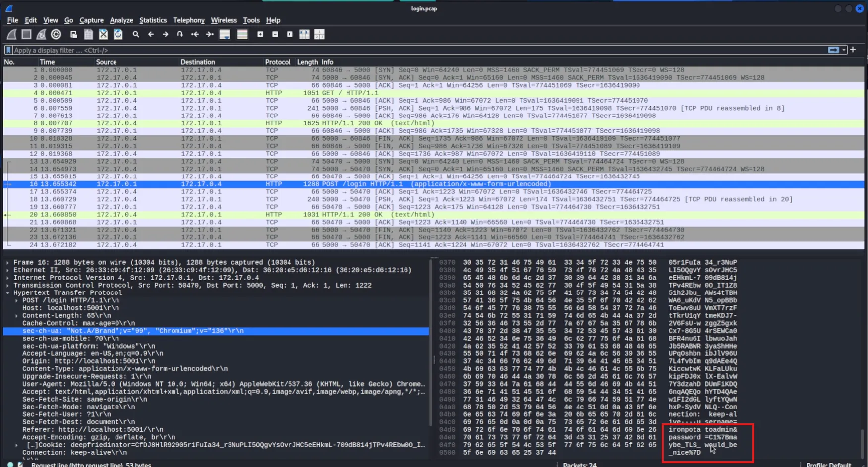Reload the capture file from the toolbar
The height and width of the screenshot is (467, 868).
(118, 34)
